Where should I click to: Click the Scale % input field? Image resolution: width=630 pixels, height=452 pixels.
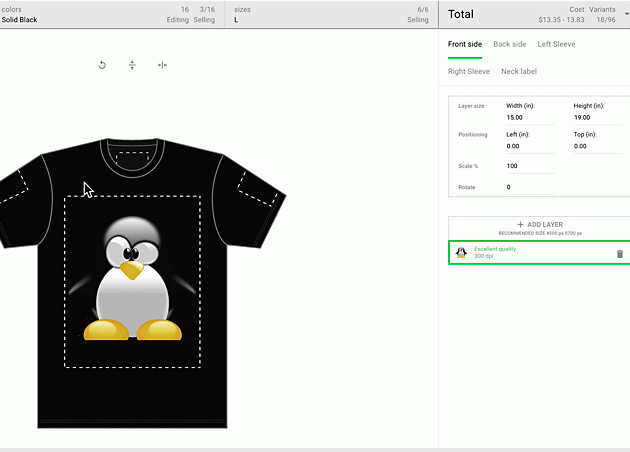530,166
